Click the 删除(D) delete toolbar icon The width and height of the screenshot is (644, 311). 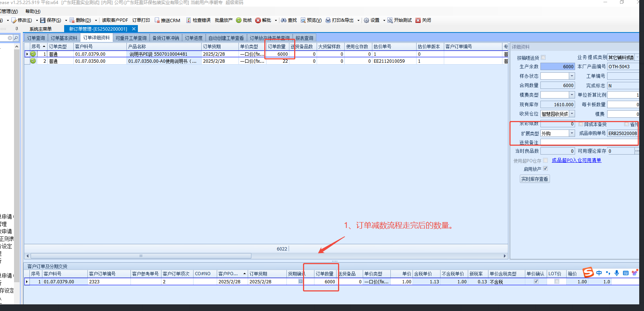tap(72, 20)
